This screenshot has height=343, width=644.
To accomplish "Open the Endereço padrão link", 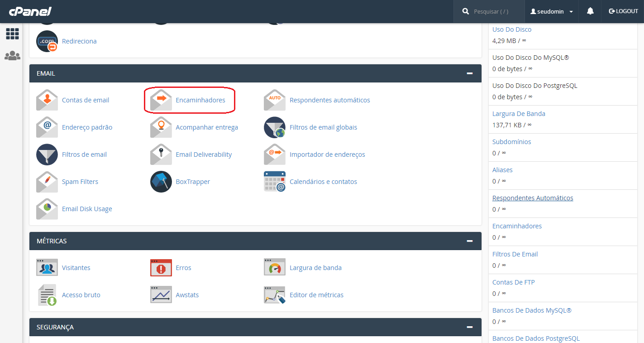I will [x=87, y=127].
